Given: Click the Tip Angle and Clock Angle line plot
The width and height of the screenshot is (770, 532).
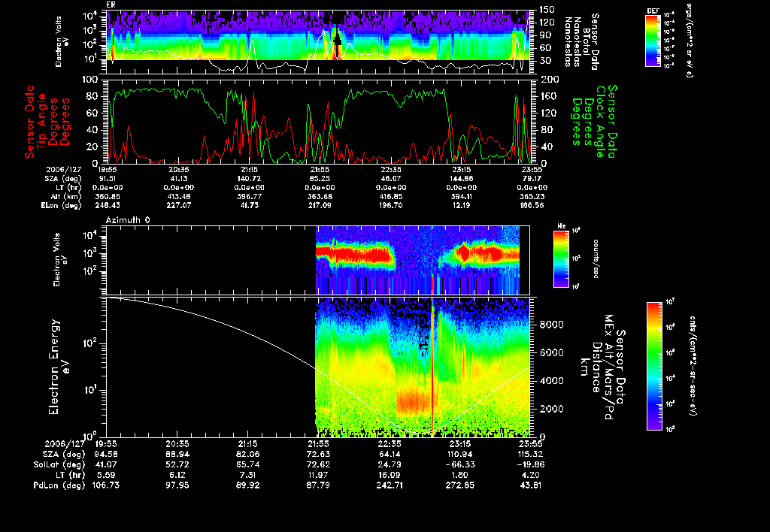Looking at the screenshot, I should 319,119.
